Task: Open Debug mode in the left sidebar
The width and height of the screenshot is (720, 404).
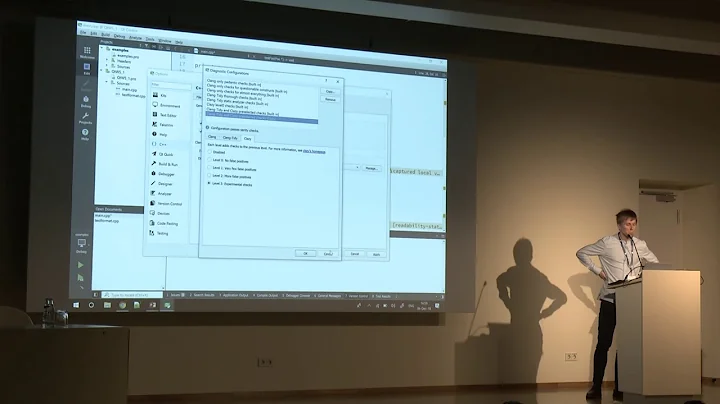Action: [86, 101]
